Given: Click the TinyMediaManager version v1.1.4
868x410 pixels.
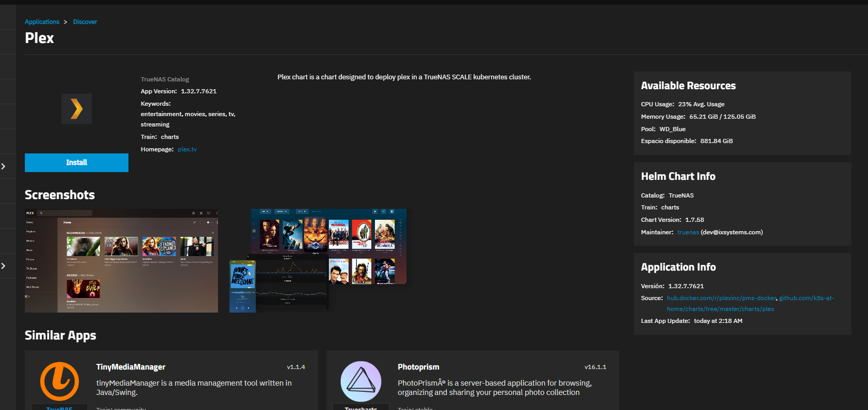Looking at the screenshot, I should point(296,367).
